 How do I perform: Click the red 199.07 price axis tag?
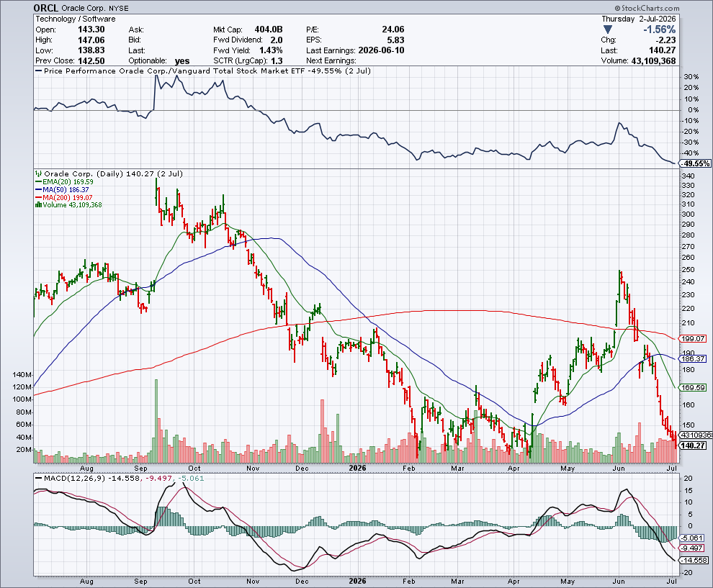692,338
